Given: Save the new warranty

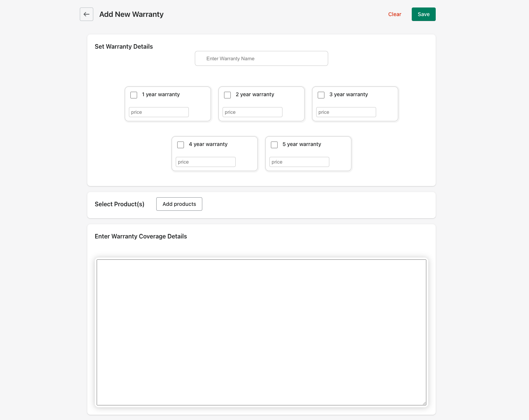Looking at the screenshot, I should [x=423, y=14].
